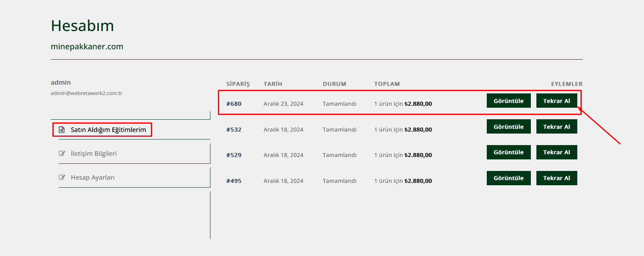Select Tekrar Al for order #495
The width and height of the screenshot is (644, 256).
pos(557,178)
